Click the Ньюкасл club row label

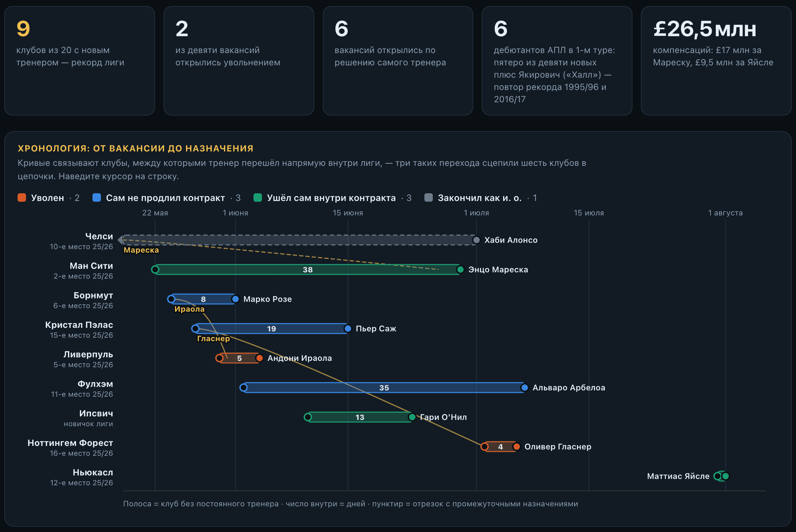tap(93, 472)
